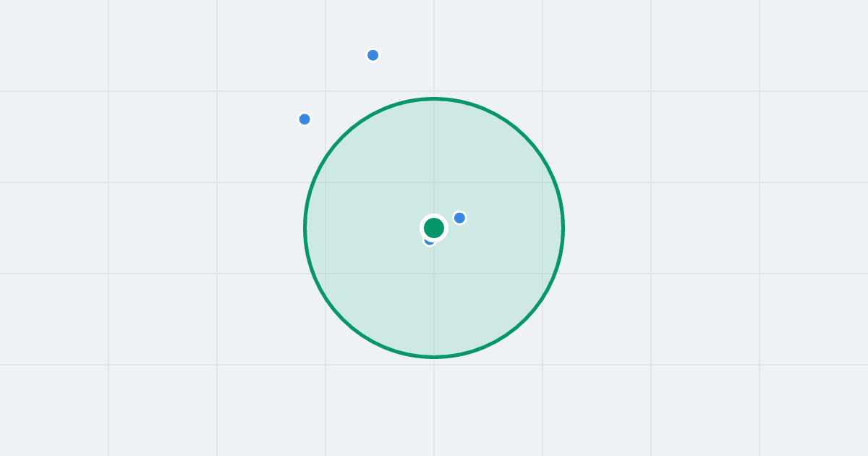Click the topmost blue dot above the circle
Screen dimensions: 868x456
pyautogui.click(x=373, y=55)
